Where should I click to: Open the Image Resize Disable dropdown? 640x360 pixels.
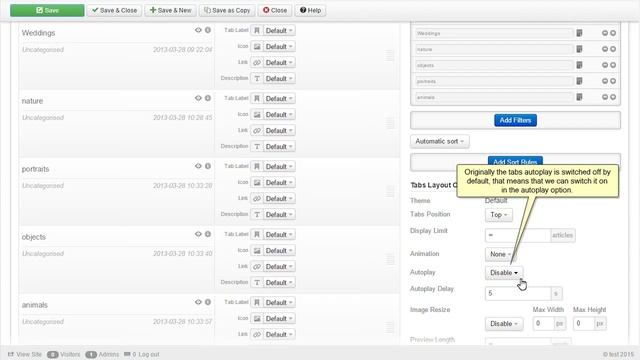coord(504,324)
